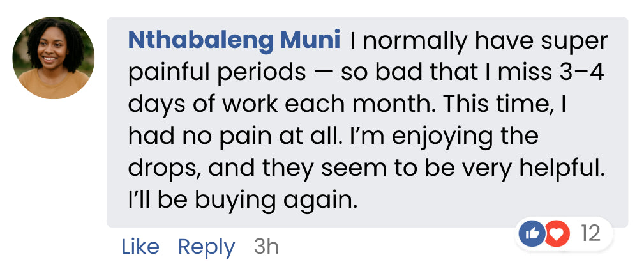The image size is (644, 271).
Task: Click the word "drops" in the comment
Action: pyautogui.click(x=163, y=169)
